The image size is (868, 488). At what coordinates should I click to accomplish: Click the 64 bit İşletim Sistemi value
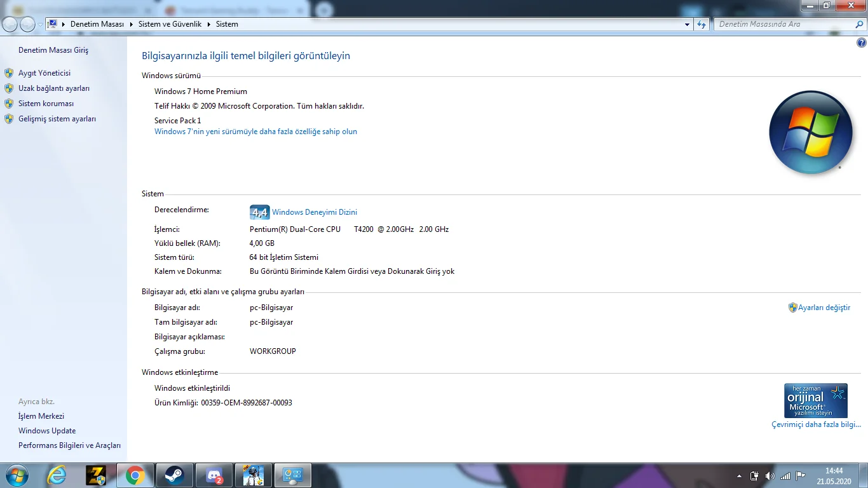pos(284,257)
